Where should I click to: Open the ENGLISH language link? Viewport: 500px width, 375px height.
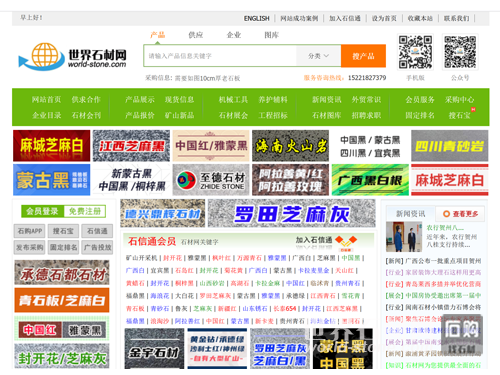[x=256, y=18]
